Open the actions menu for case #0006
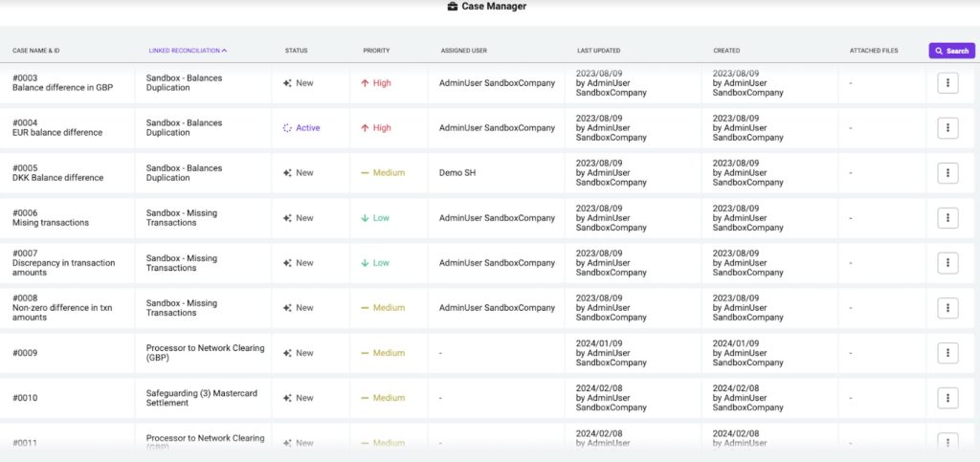 point(947,218)
